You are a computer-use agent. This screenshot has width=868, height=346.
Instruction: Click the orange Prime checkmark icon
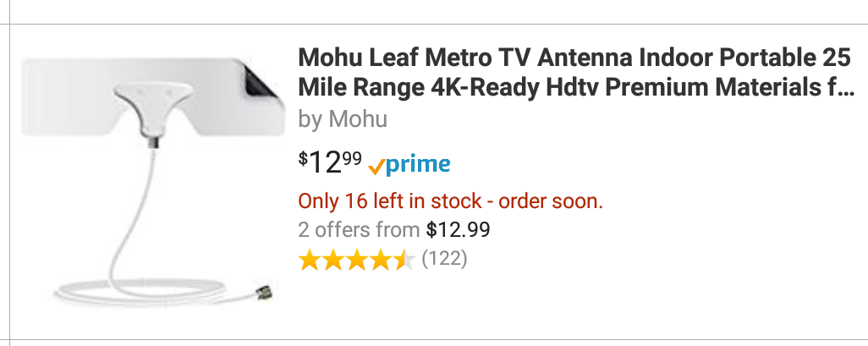point(377,166)
